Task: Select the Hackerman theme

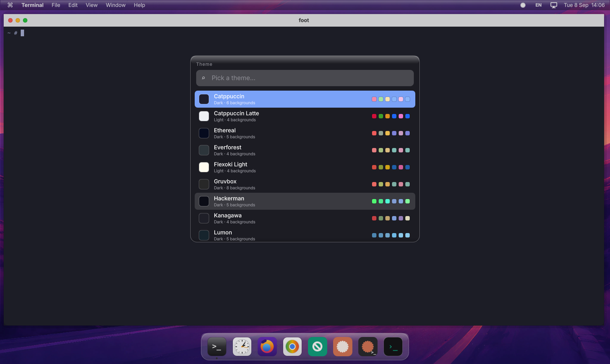Action: (305, 201)
